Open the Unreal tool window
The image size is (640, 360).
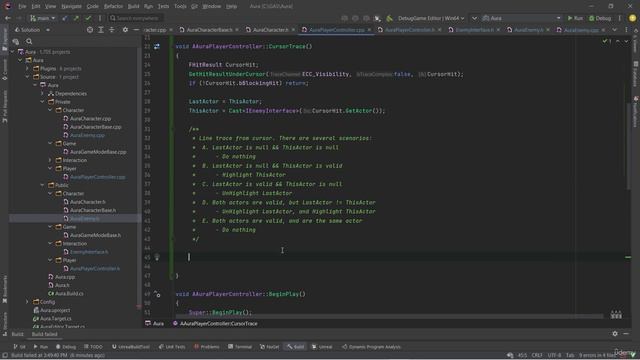point(322,347)
